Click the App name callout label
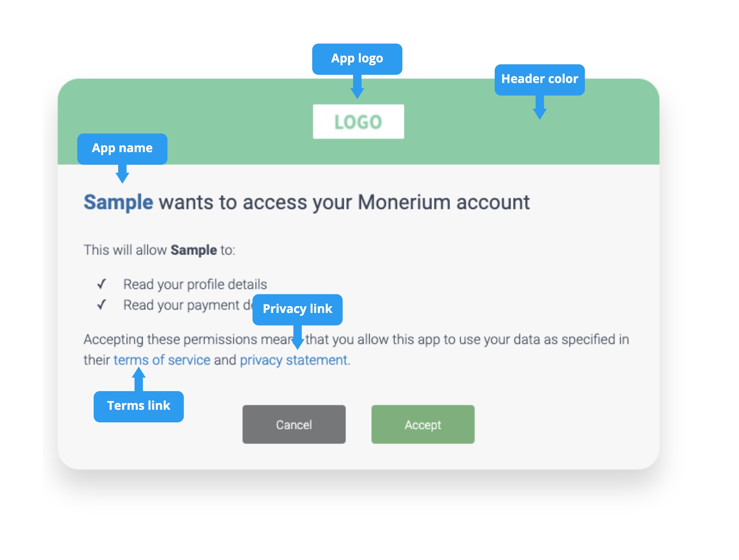Screen dimensions: 739x560 click(x=122, y=148)
